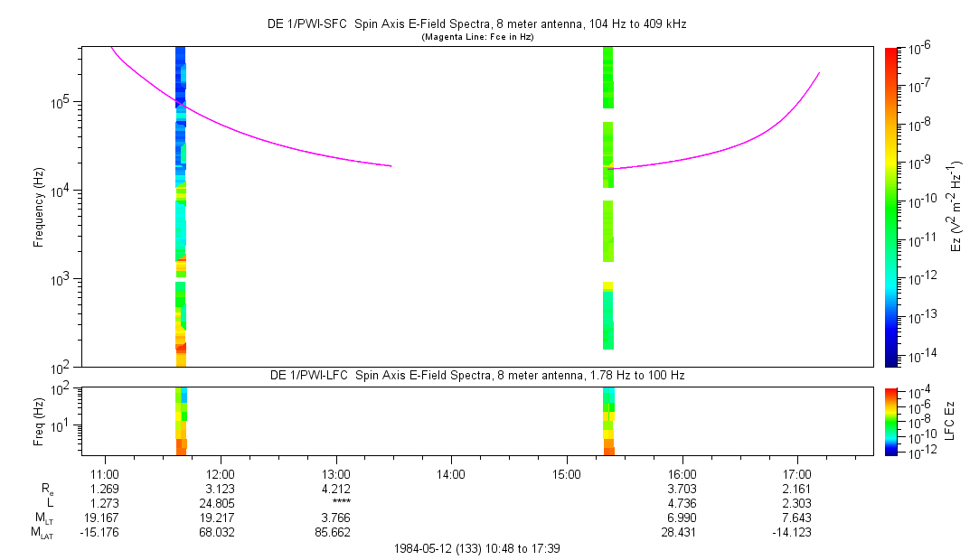Select the LFC Ez colorbar in the lower panel

point(891,420)
